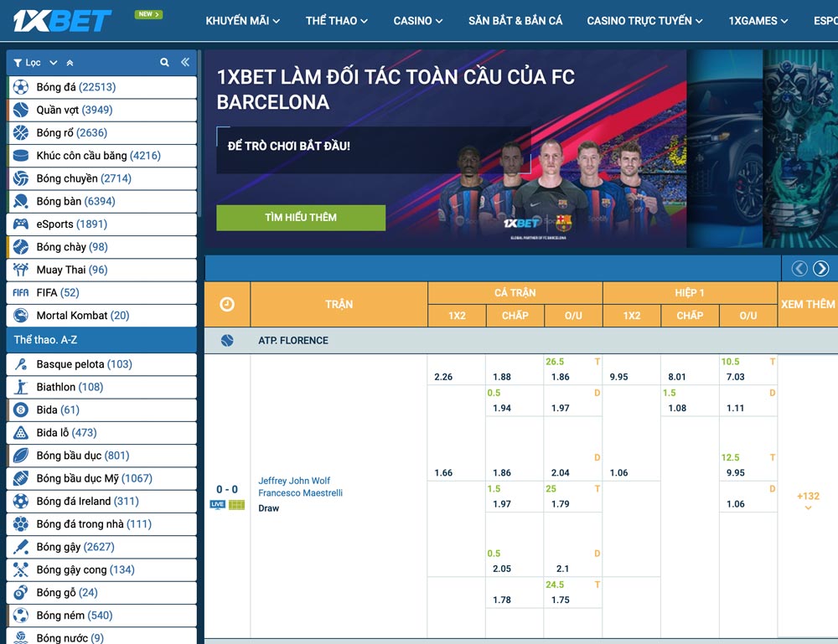Open the Francesco Maestrelli player link

click(x=300, y=493)
